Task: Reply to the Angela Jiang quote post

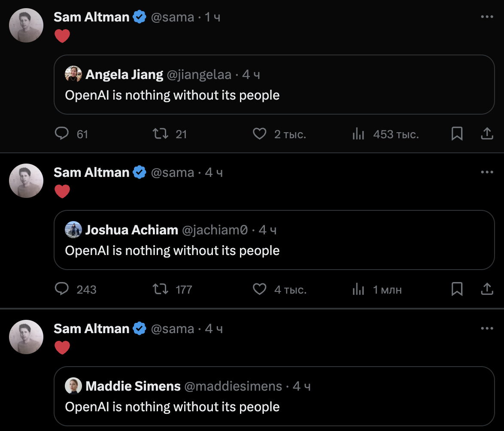Action: tap(62, 134)
